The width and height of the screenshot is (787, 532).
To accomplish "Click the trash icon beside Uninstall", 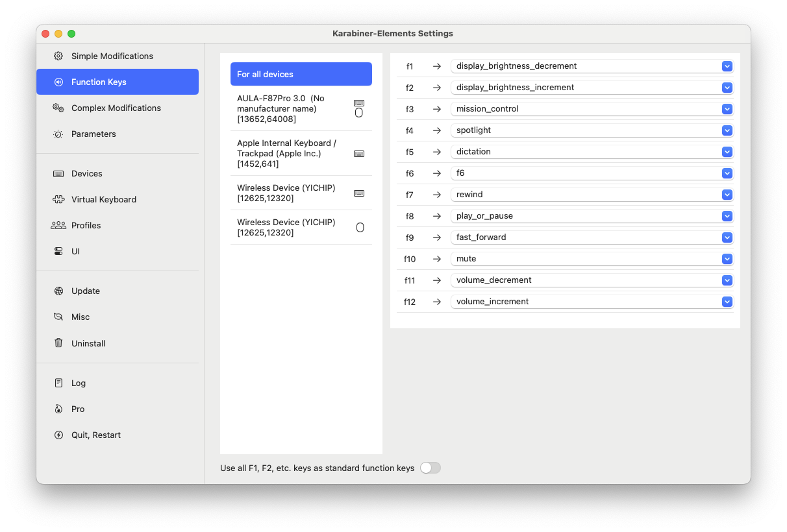I will coord(58,343).
